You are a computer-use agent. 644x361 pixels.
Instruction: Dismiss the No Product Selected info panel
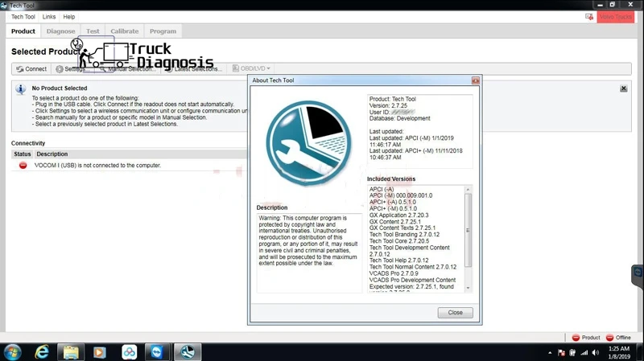click(x=623, y=88)
